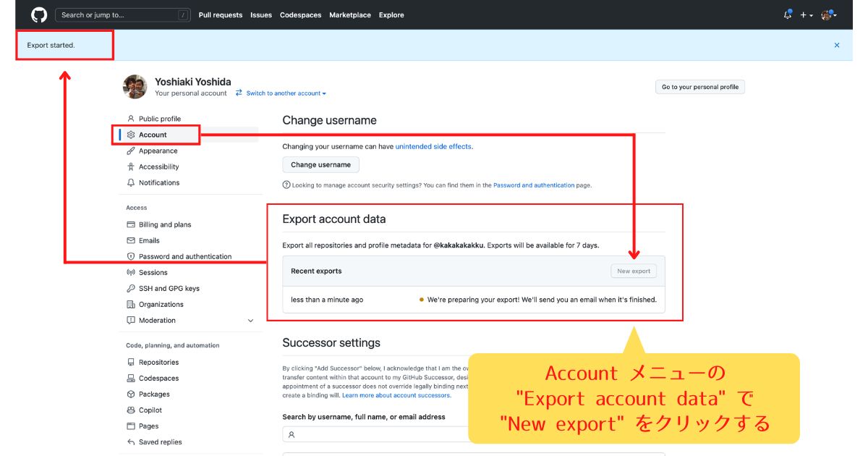Viewport: 868px width, 456px height.
Task: Open Explore in top navigation
Action: [x=391, y=15]
